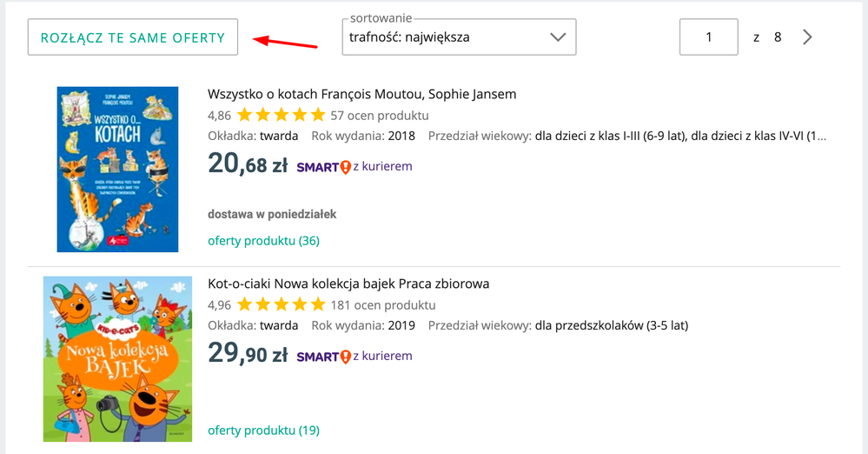
Task: Open Wszystko o kotach product title
Action: (x=362, y=94)
